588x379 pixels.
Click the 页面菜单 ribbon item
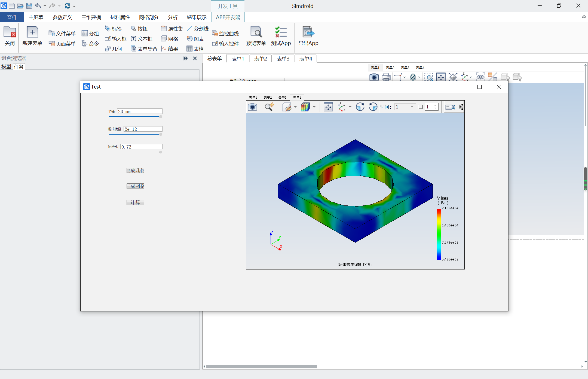point(62,44)
